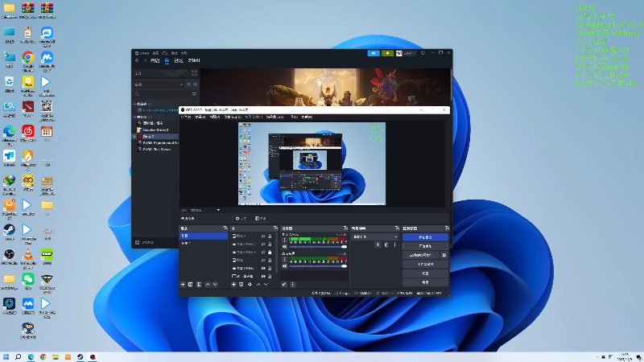Expand the Steam account name dropdown
The image size is (644, 362).
[x=411, y=53]
